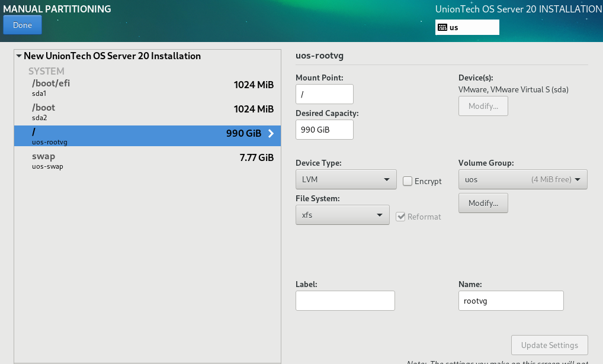Click the Update Settings button
603x364 pixels.
point(549,345)
